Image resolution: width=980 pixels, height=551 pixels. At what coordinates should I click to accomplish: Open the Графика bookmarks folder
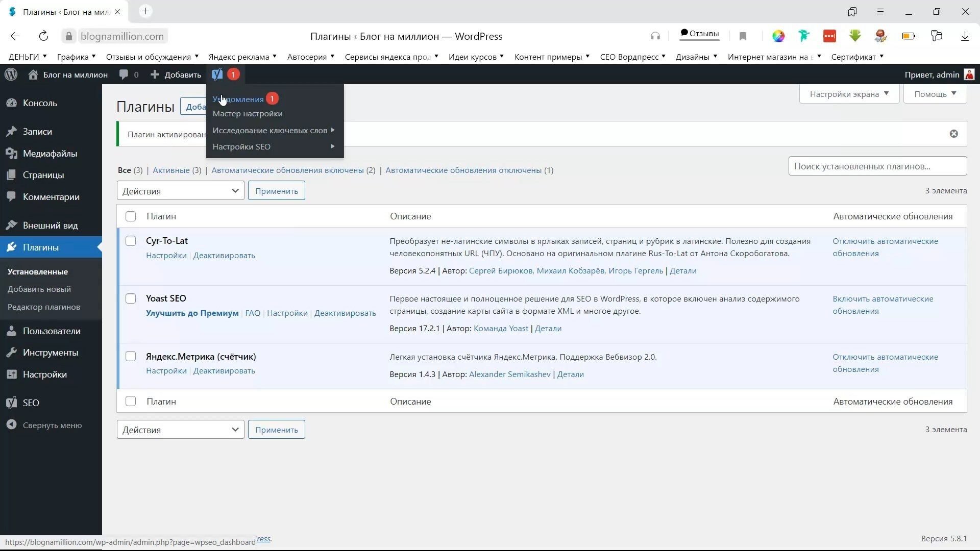[77, 57]
